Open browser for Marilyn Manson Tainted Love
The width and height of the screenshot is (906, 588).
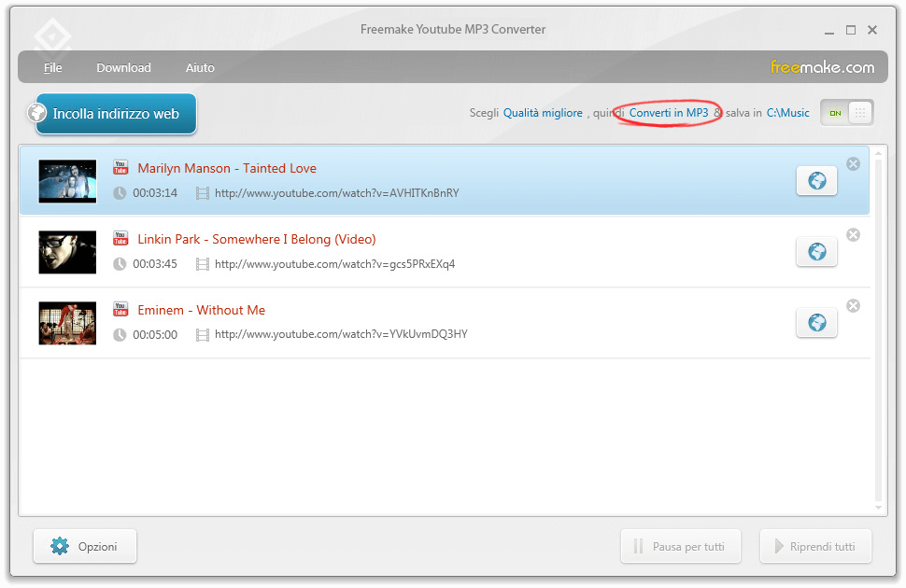point(816,181)
